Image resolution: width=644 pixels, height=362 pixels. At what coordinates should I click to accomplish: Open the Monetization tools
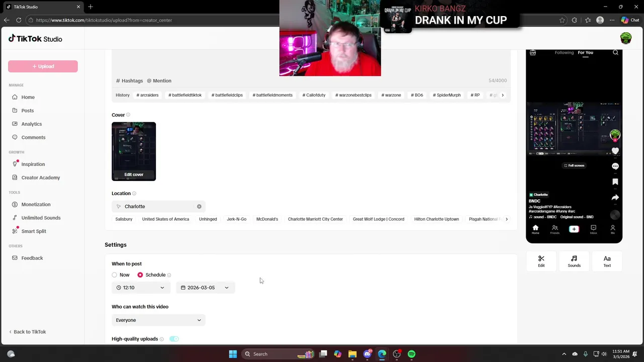coord(36,204)
